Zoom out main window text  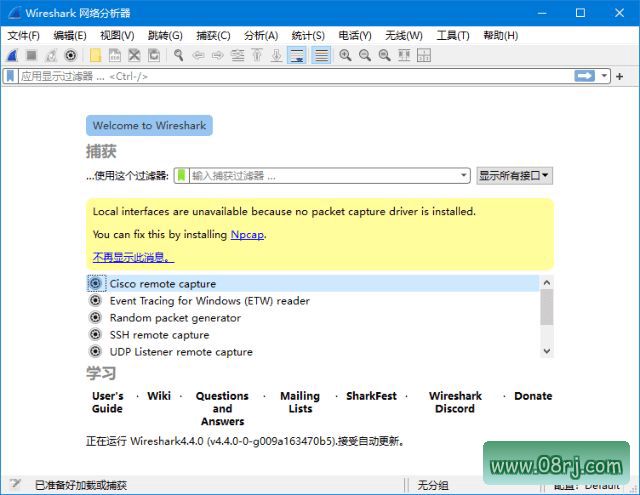pyautogui.click(x=365, y=55)
